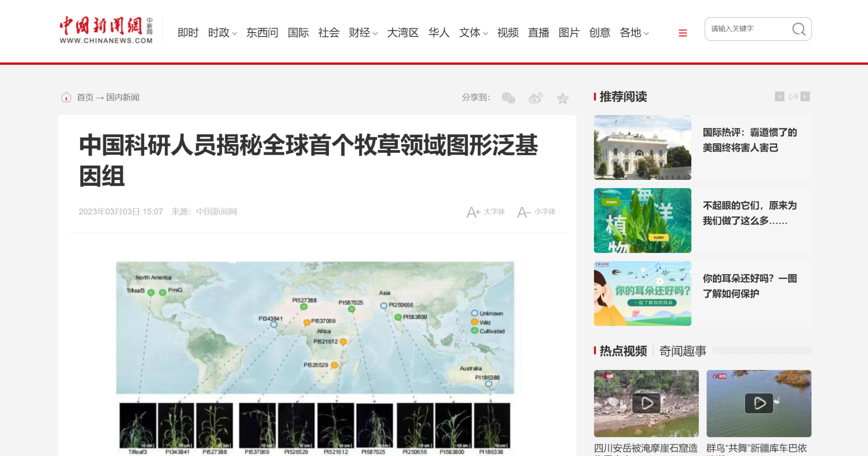
Task: Click the search magnifier icon
Action: [798, 29]
